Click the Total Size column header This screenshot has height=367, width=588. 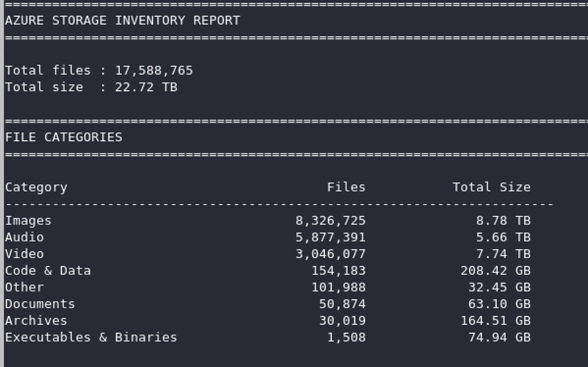tap(492, 187)
